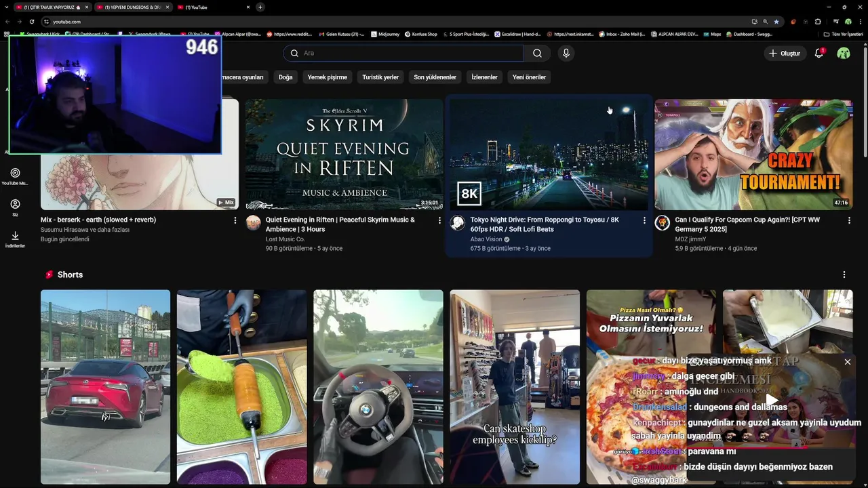This screenshot has height=488, width=868.
Task: Open Tüm Yer İşaretleri bookmarks folder
Action: pos(844,34)
